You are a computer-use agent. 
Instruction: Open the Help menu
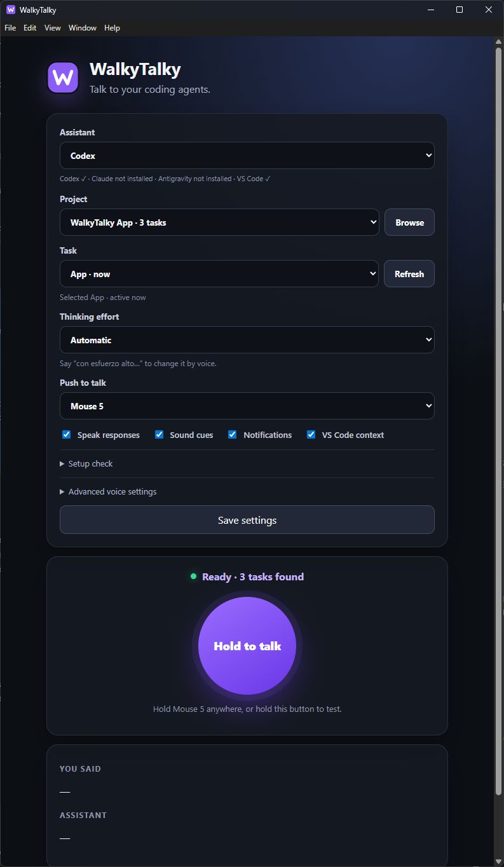point(112,28)
